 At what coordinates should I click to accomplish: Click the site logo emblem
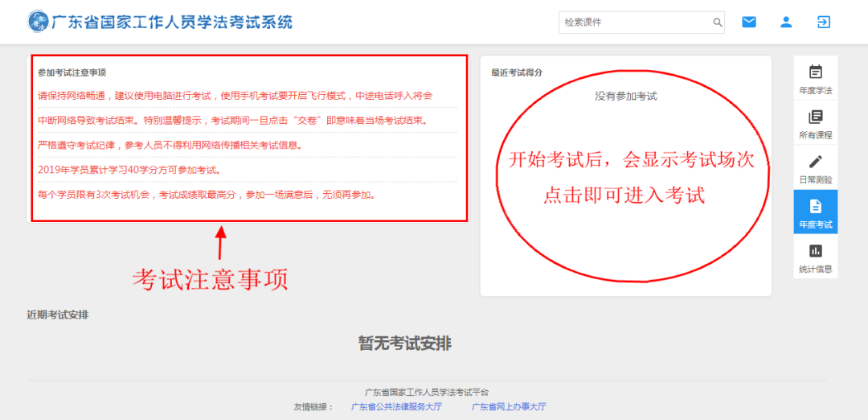(x=38, y=22)
